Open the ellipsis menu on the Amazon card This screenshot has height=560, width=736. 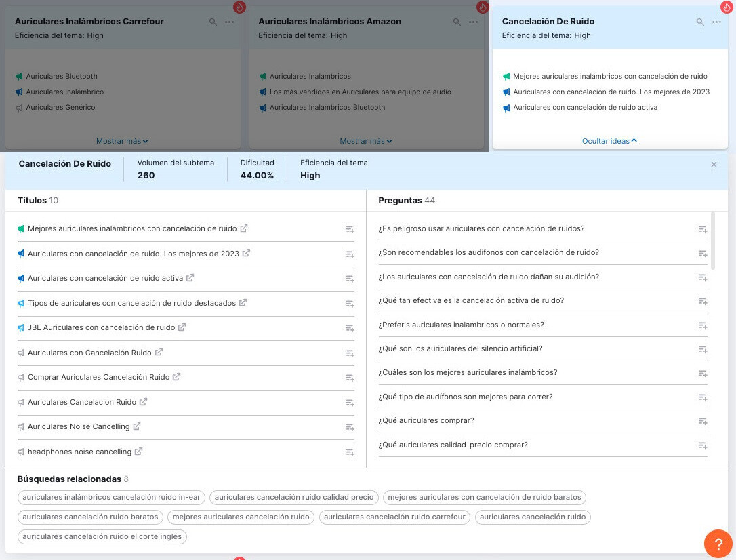(x=472, y=22)
